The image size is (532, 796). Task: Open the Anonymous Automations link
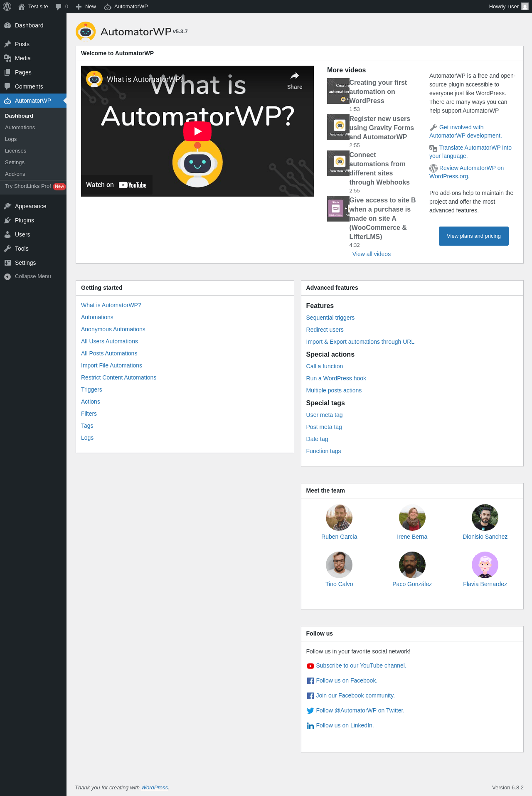(113, 329)
